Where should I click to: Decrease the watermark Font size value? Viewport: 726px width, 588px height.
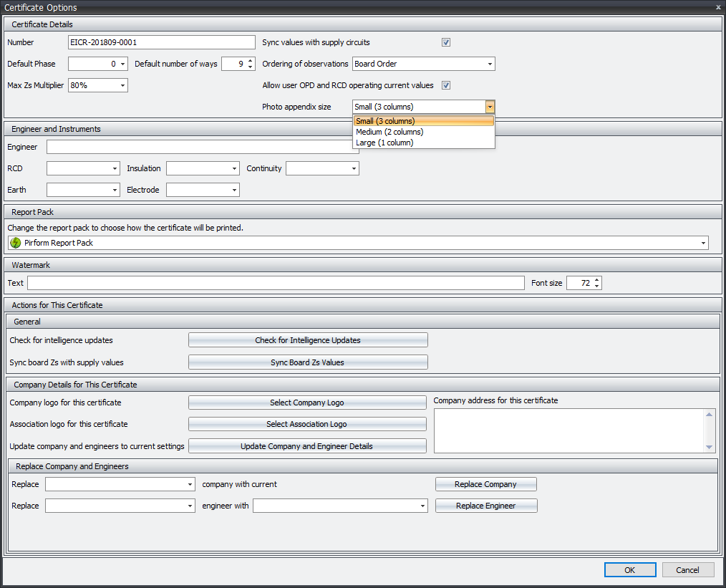tap(597, 286)
